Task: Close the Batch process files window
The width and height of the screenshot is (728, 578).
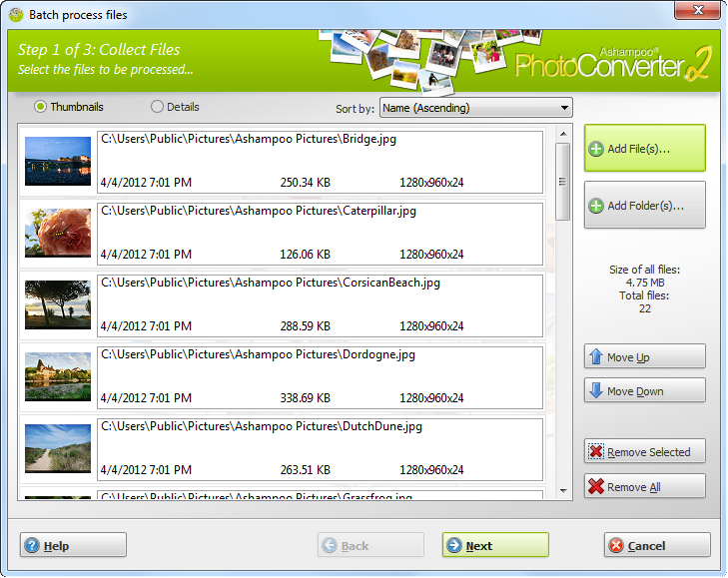Action: click(x=696, y=12)
